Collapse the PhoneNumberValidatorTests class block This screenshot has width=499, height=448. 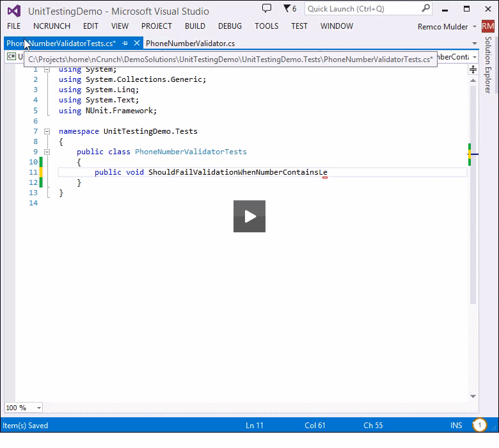click(47, 152)
